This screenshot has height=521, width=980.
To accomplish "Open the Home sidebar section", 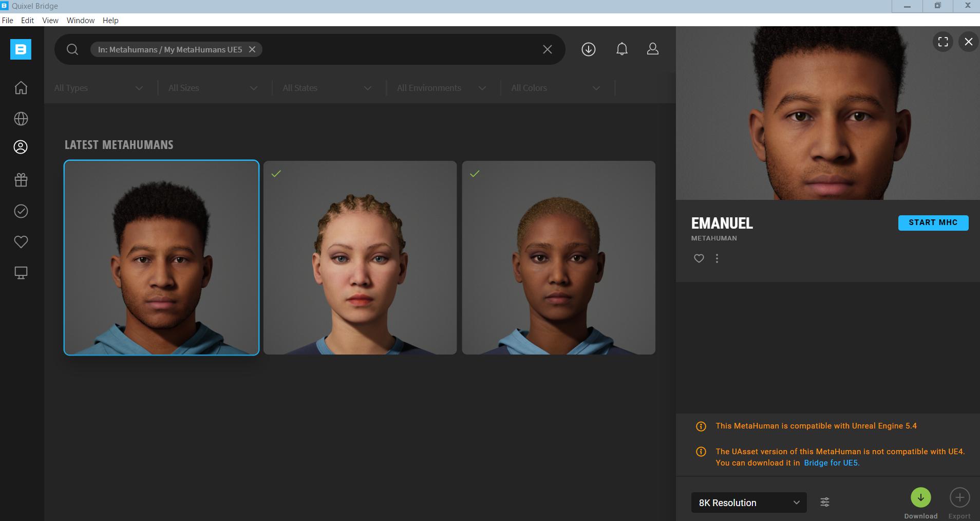I will [x=21, y=88].
